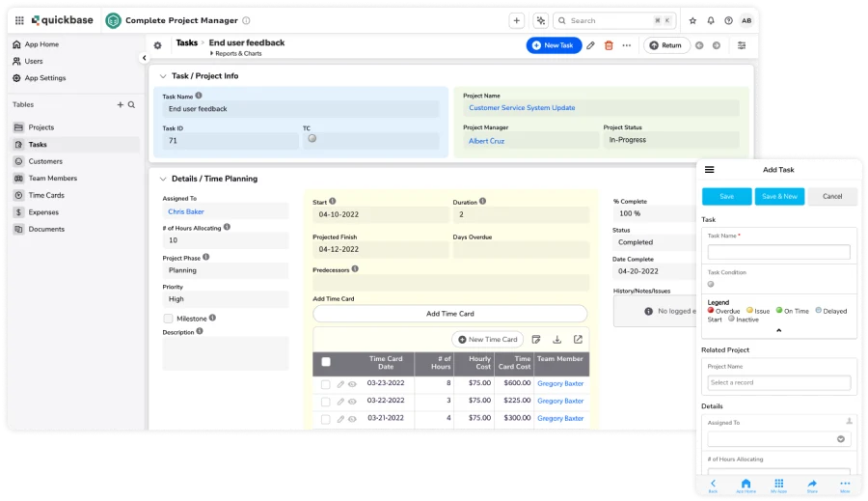
Task: Click the grid edit icon above time cards
Action: [536, 339]
